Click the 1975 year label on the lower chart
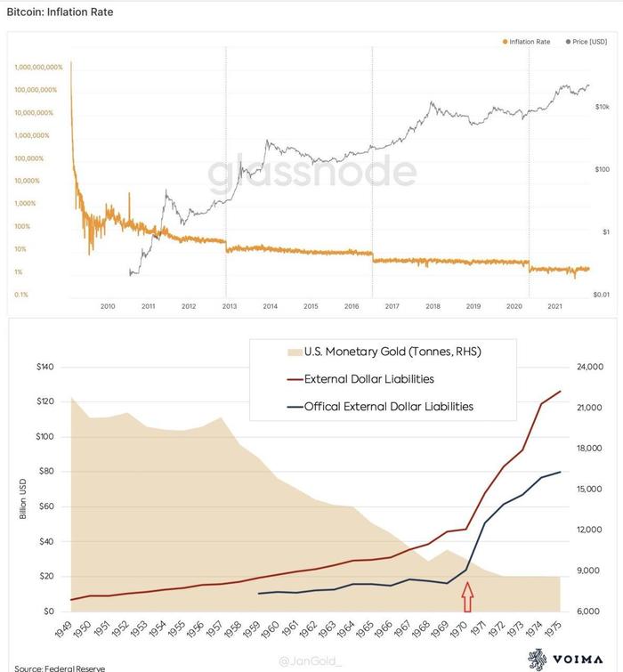 pos(554,631)
